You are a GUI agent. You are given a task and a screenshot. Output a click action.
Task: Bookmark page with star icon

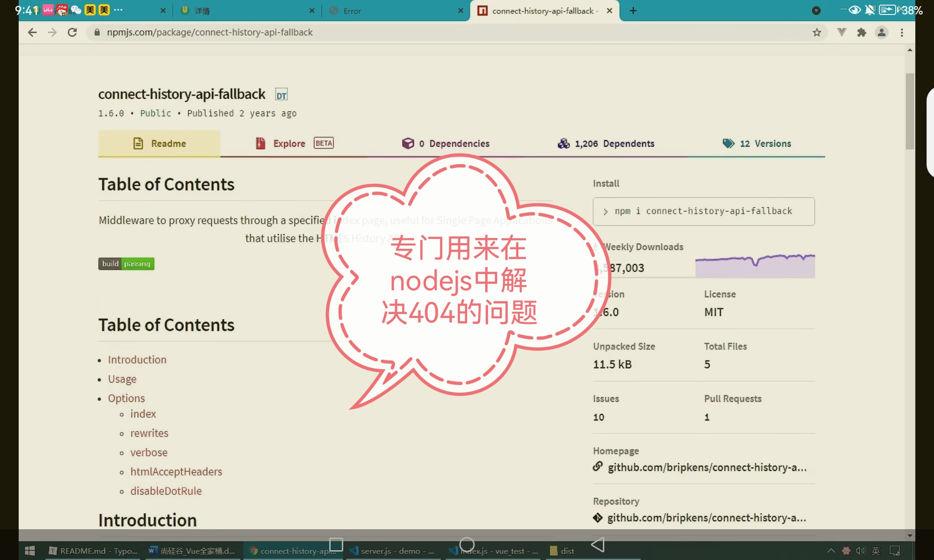click(817, 32)
